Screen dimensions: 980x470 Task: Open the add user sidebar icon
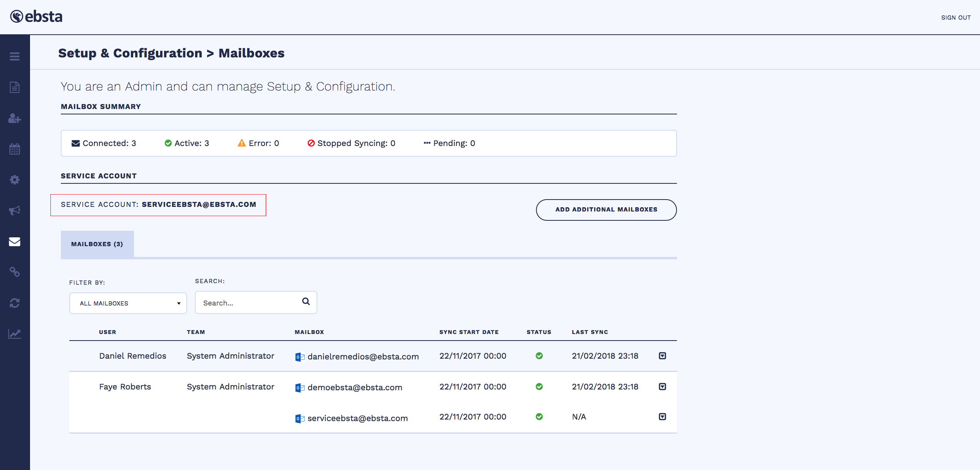tap(15, 118)
